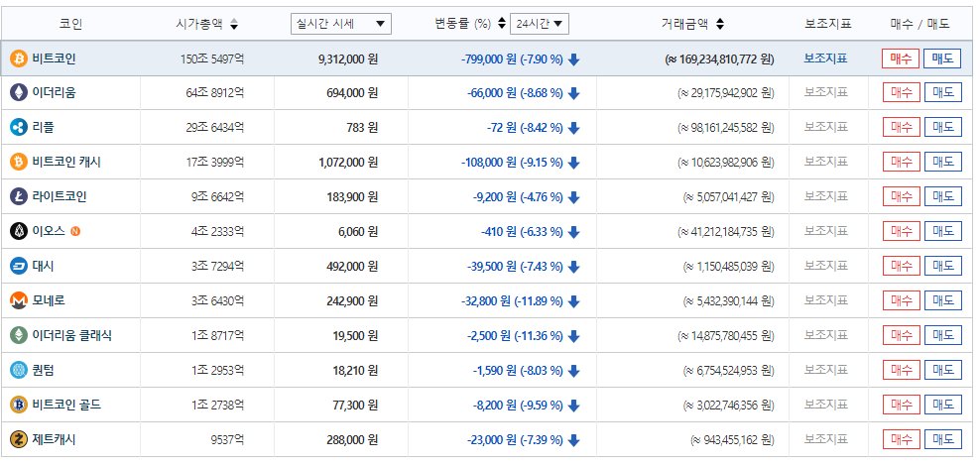
Task: Click the Litecoin coin icon
Action: click(18, 196)
